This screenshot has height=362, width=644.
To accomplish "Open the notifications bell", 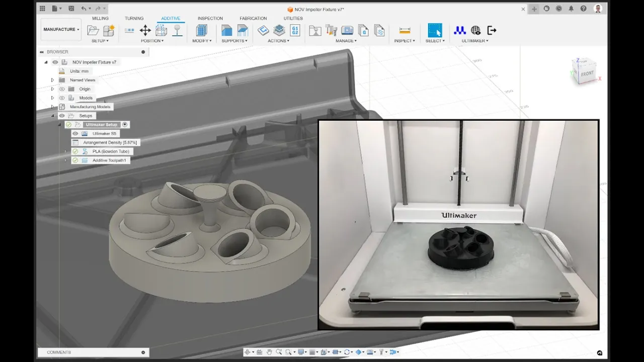I will (x=571, y=9).
